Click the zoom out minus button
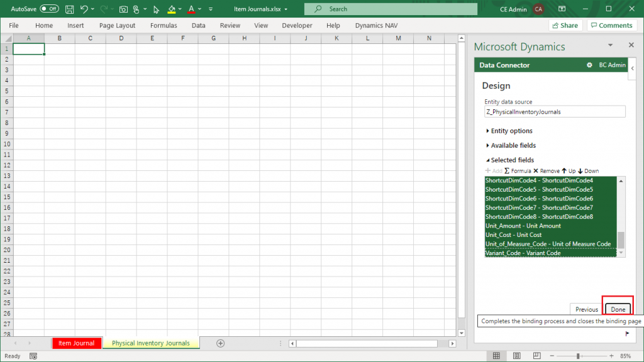 [x=552, y=356]
